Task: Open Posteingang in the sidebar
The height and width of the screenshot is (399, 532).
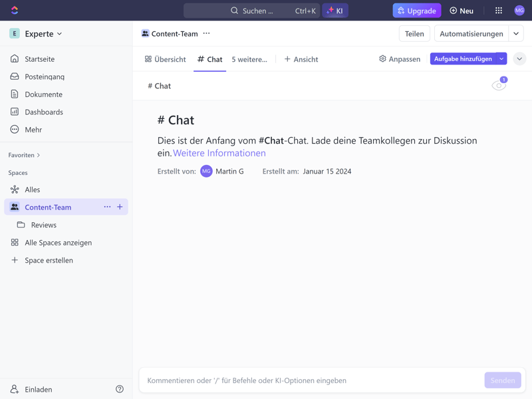Action: click(44, 76)
